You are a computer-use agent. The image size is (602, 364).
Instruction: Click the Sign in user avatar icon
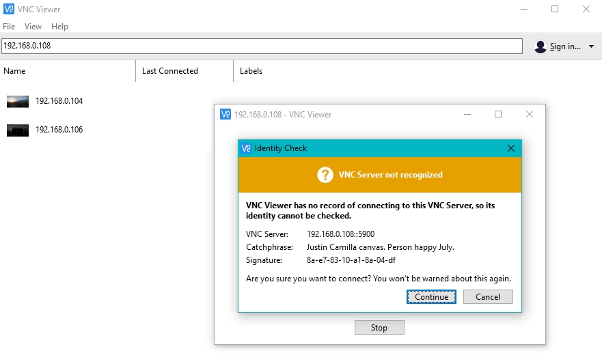541,46
